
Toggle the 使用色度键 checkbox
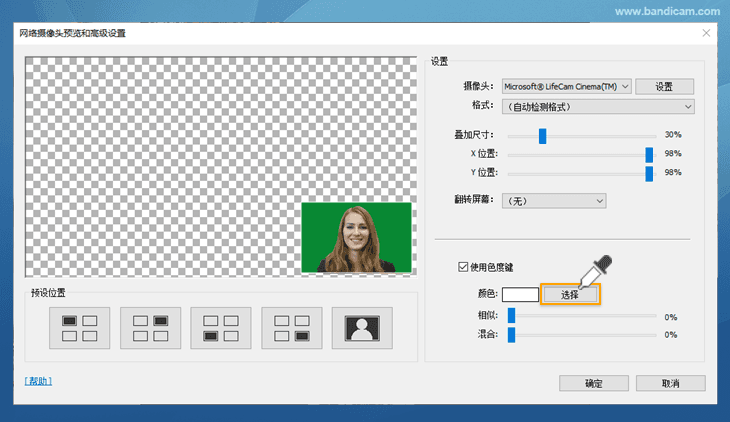462,267
